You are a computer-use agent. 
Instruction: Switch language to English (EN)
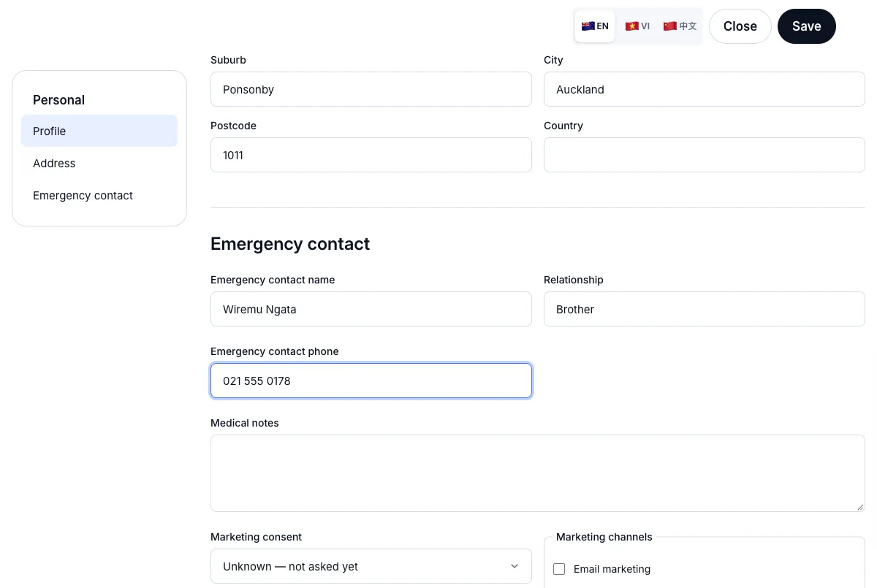[595, 26]
